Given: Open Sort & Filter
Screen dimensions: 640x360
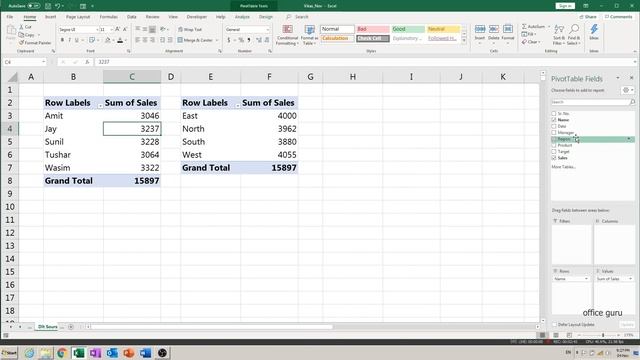Looking at the screenshot, I should tap(559, 35).
